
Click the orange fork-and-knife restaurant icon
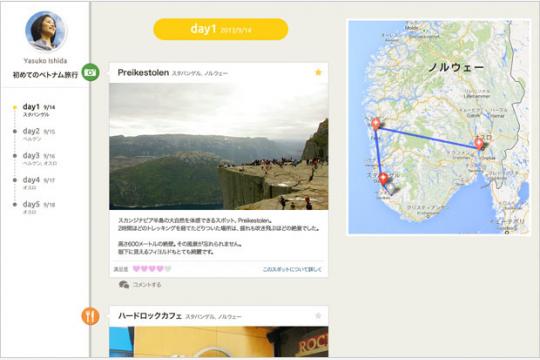point(91,316)
